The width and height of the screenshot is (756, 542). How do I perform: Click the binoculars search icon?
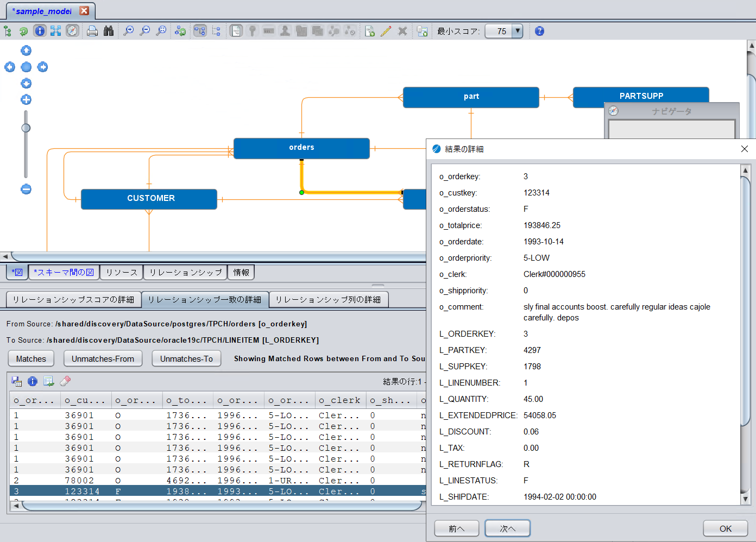109,31
